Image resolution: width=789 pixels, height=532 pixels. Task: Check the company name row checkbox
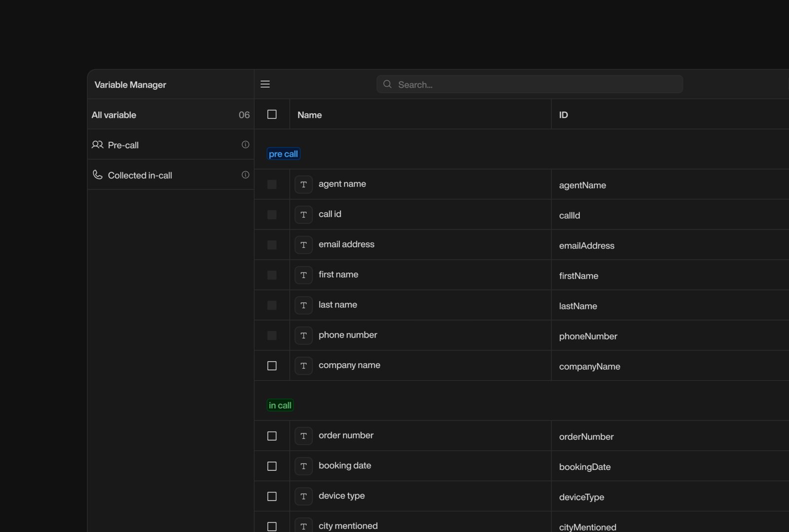pyautogui.click(x=272, y=365)
